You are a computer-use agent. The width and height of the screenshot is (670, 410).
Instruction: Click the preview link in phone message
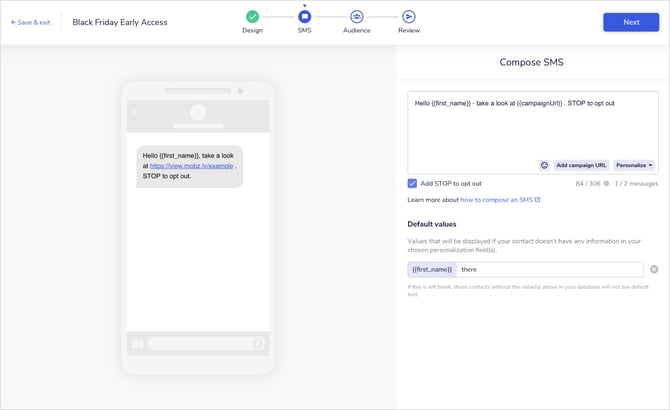(191, 166)
